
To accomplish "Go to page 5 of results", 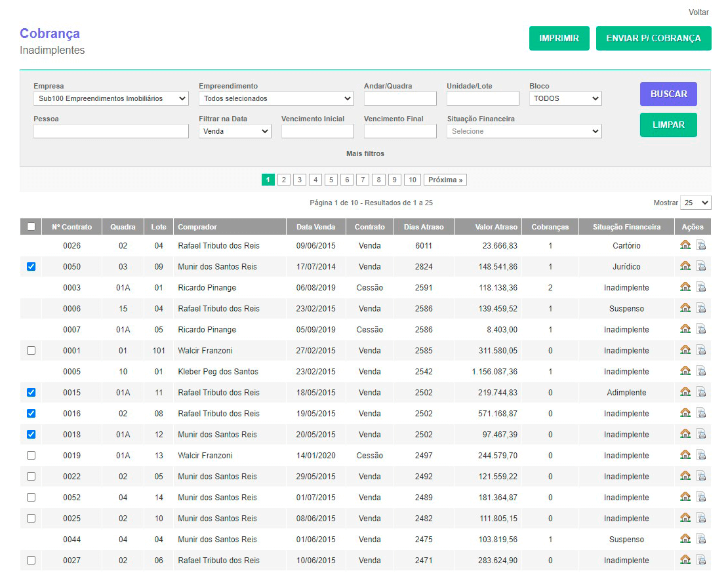I will (331, 180).
